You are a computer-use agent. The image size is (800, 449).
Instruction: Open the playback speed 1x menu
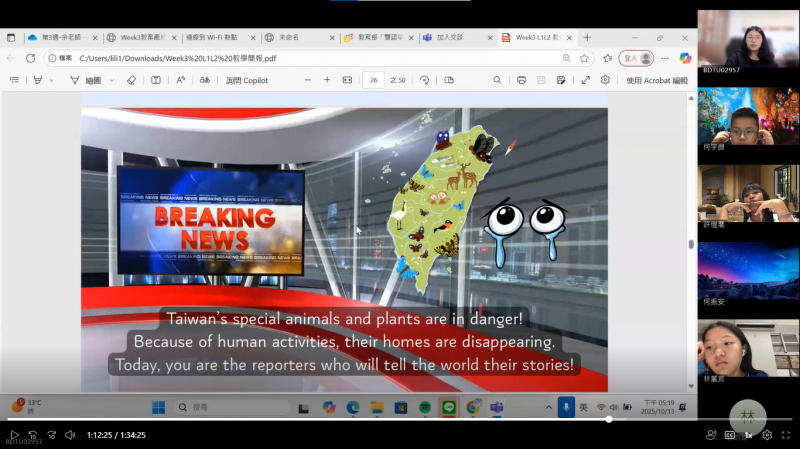[748, 435]
